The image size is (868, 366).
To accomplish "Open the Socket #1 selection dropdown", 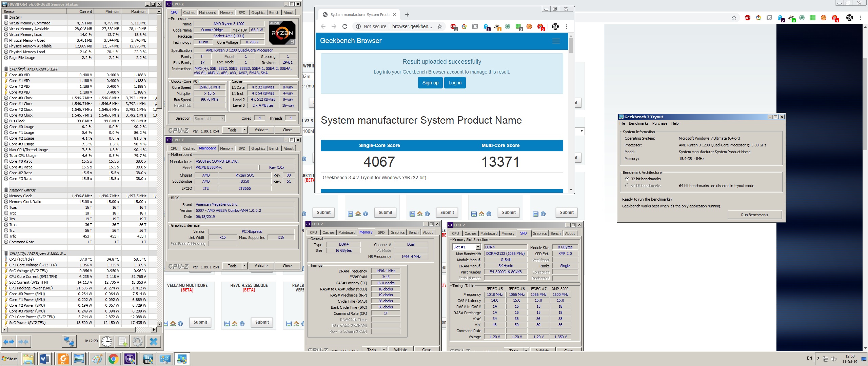I will point(222,118).
